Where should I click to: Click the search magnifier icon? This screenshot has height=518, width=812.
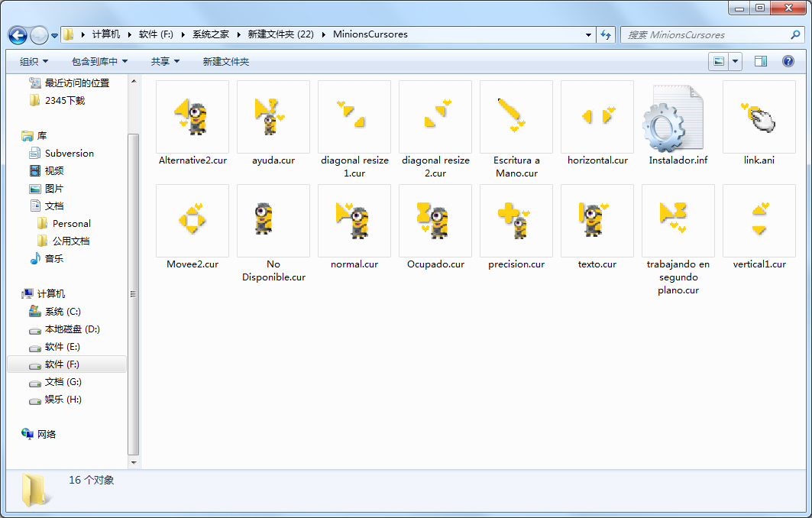pyautogui.click(x=795, y=34)
